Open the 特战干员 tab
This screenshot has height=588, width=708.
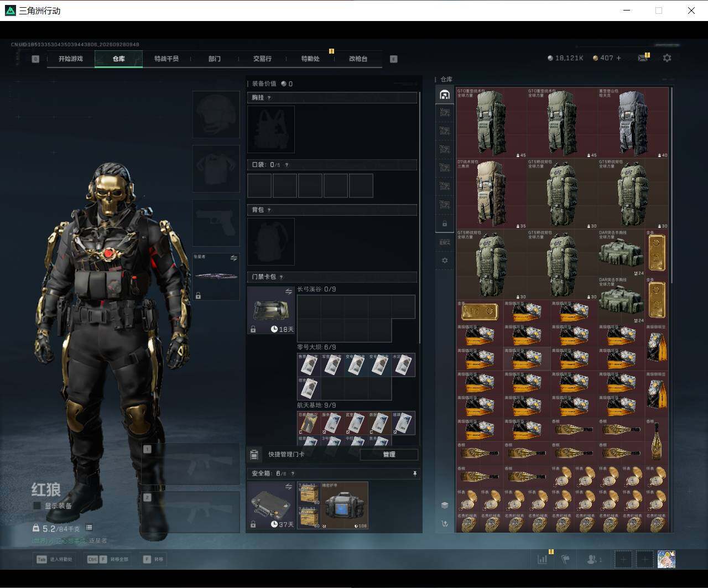pyautogui.click(x=166, y=59)
